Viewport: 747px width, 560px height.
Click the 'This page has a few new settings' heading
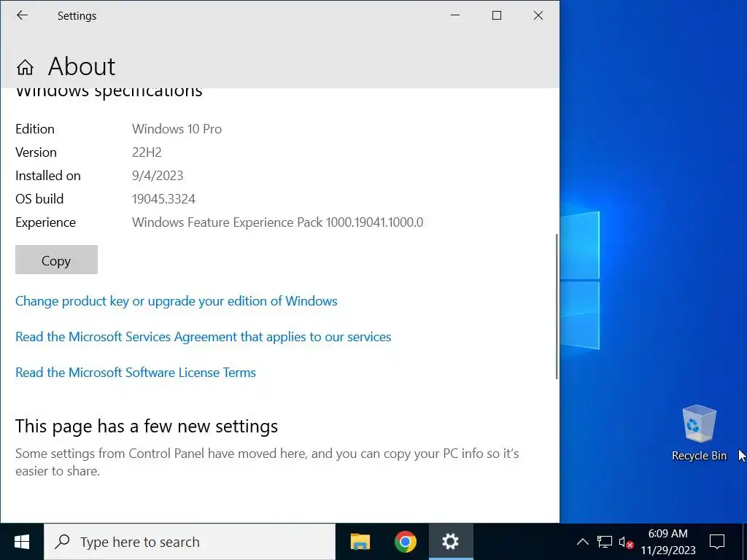point(146,426)
